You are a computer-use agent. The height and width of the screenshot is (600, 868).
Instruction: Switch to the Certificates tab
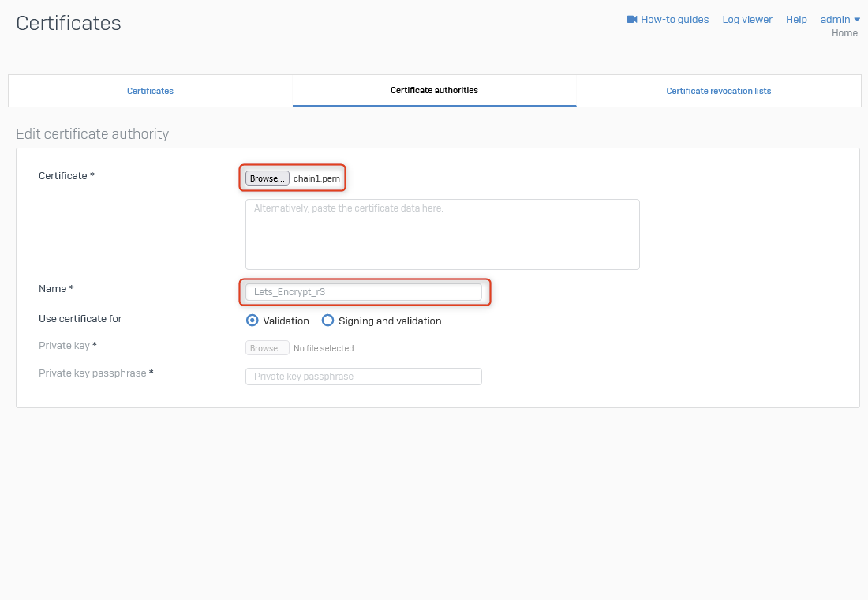click(150, 91)
